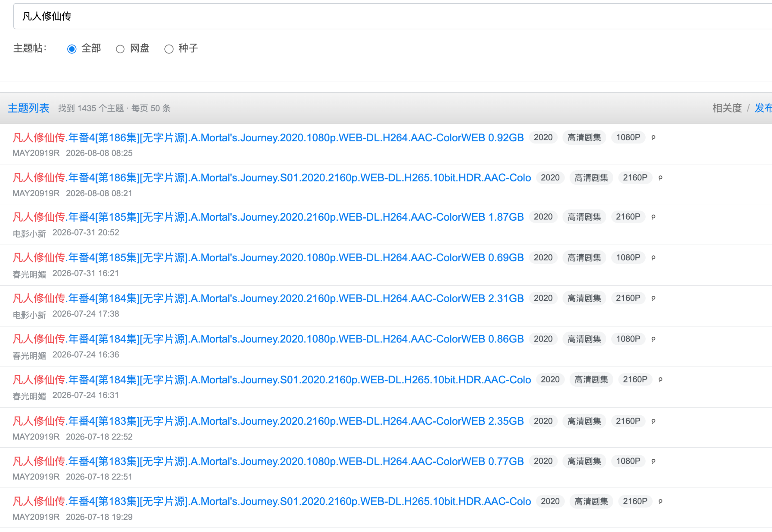Click the 1080P tag on the 0.69GB row
The width and height of the screenshot is (772, 532).
point(628,258)
